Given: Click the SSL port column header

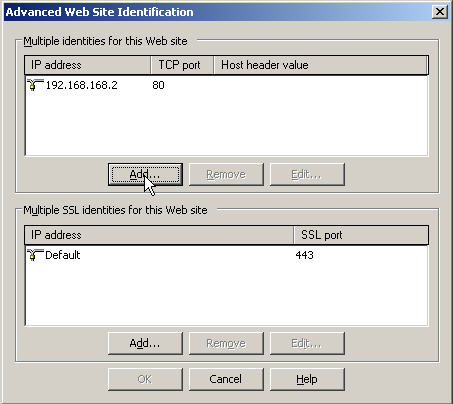Looking at the screenshot, I should pyautogui.click(x=361, y=235).
